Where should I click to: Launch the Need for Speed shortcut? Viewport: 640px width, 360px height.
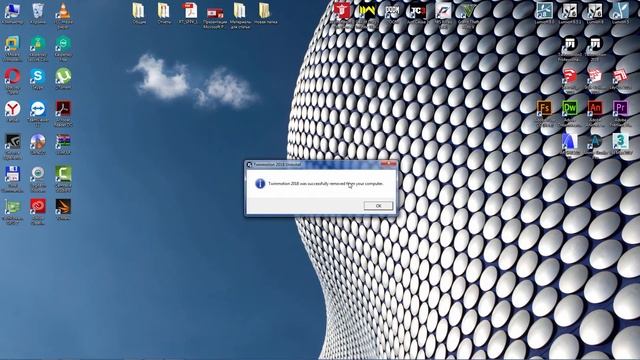click(x=442, y=16)
